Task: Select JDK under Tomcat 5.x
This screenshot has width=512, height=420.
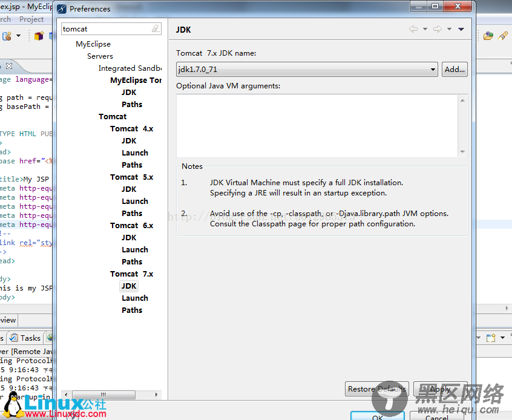Action: (x=129, y=189)
